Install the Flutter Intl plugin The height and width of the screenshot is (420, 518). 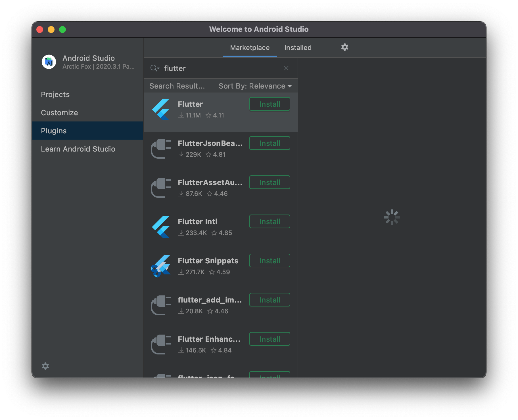[x=270, y=221]
